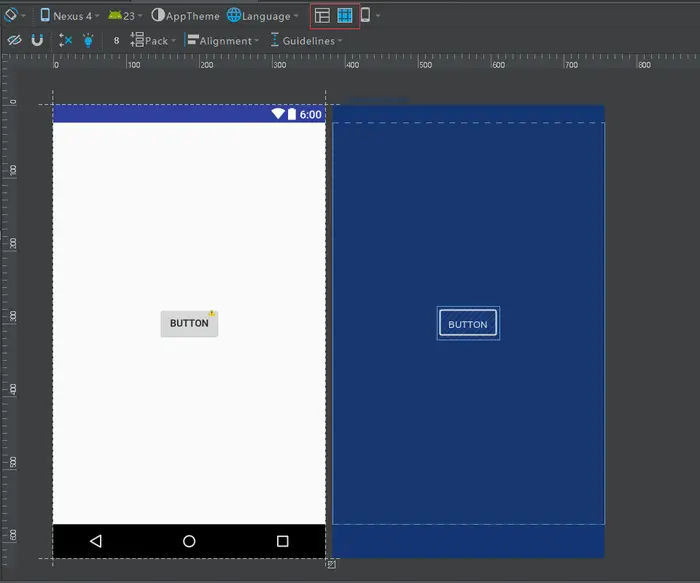The width and height of the screenshot is (700, 583).
Task: Select the BUTTON widget in design preview
Action: 189,324
